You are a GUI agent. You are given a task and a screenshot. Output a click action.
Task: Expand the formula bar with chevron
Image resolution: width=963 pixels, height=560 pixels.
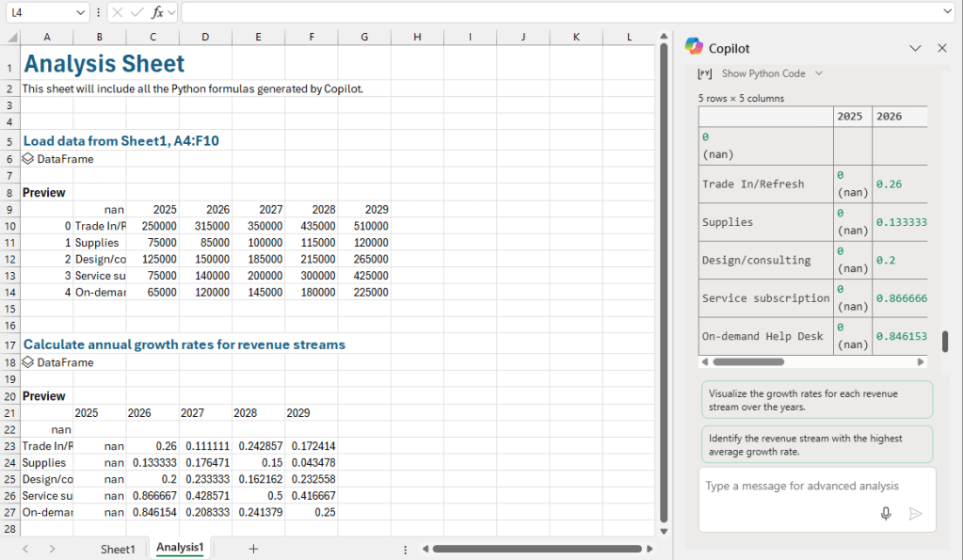pos(947,11)
